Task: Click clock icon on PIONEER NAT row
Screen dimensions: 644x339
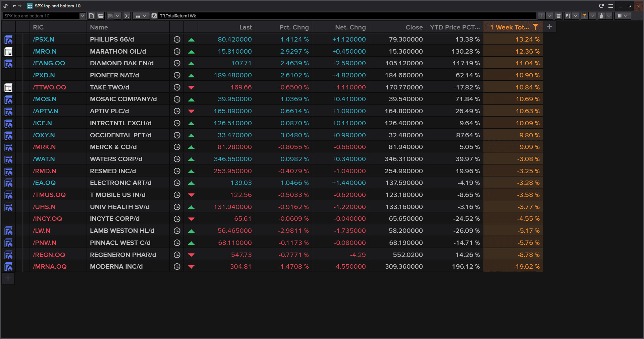Action: point(177,75)
